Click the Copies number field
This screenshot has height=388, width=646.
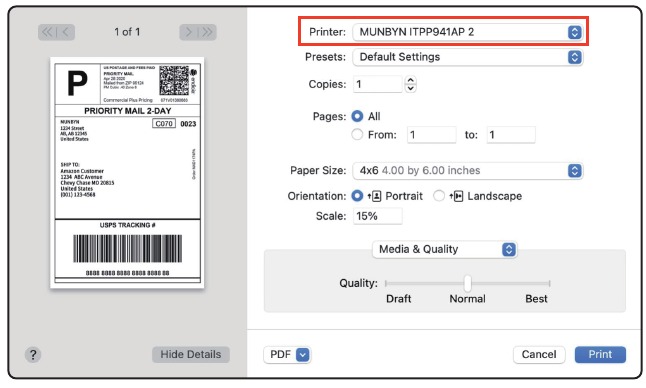(377, 84)
